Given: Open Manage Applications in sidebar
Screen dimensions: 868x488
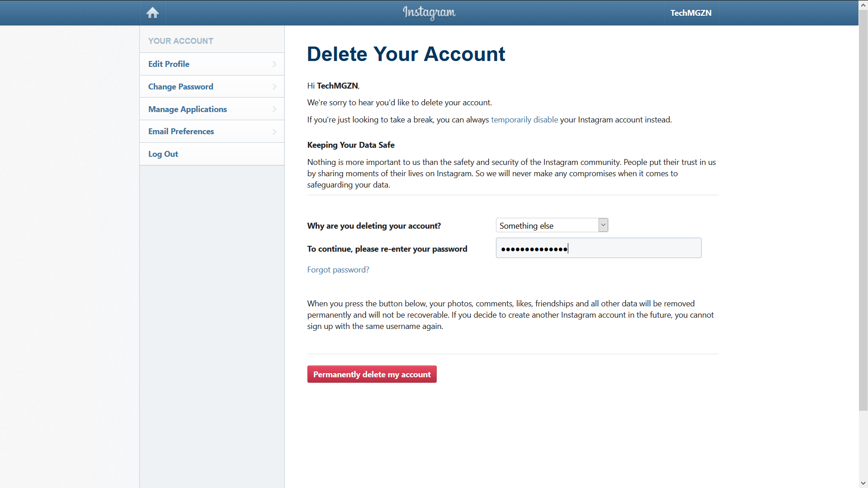Looking at the screenshot, I should [x=212, y=109].
